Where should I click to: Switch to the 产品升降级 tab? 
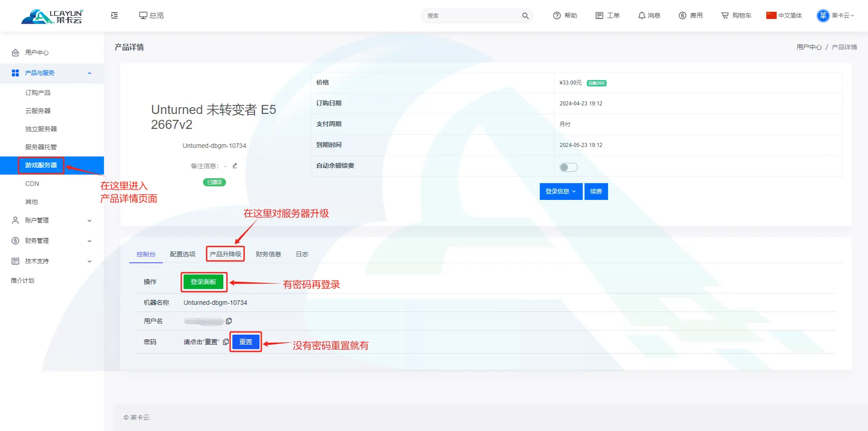coord(226,254)
